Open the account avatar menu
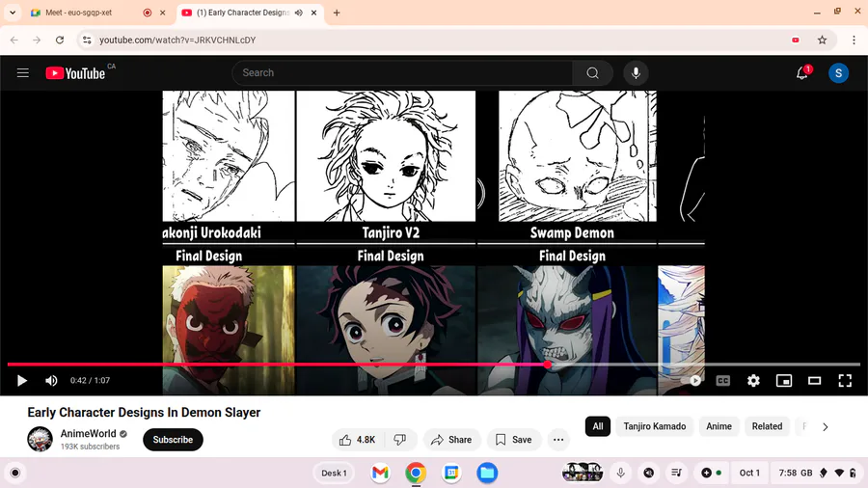Viewport: 868px width, 488px height. coord(838,73)
